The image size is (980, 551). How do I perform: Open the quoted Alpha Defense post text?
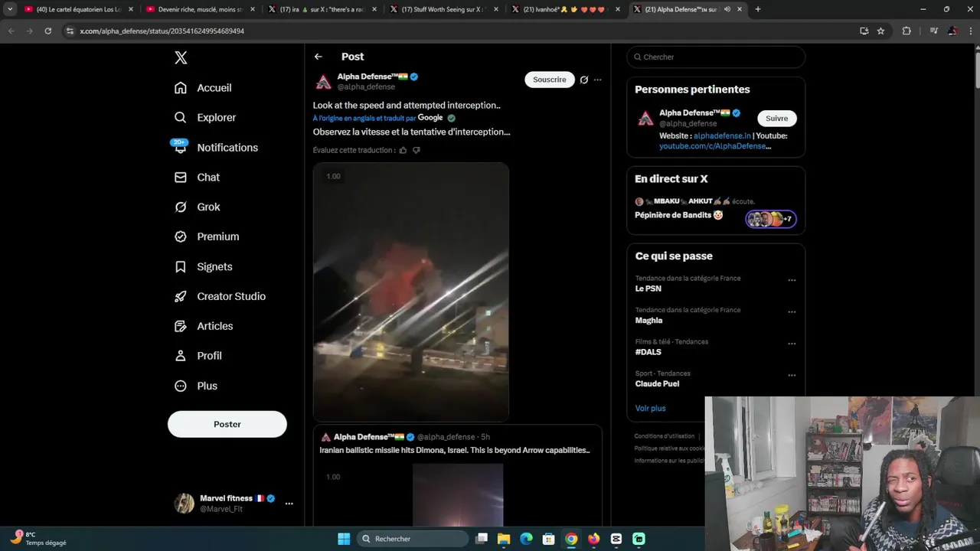pos(455,450)
